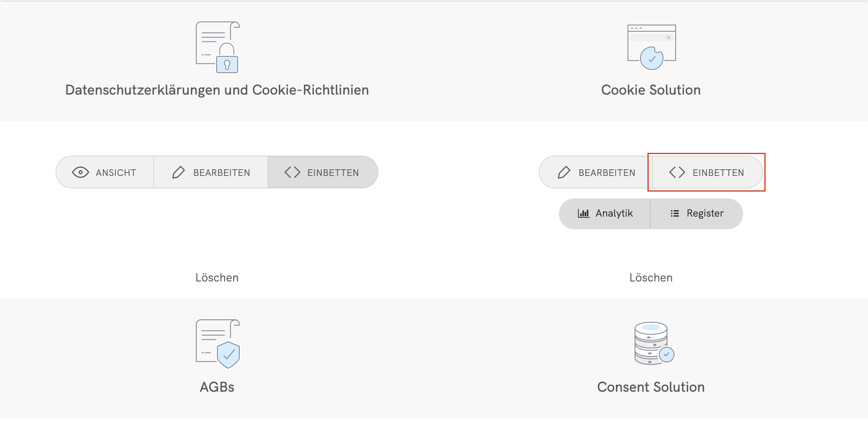The height and width of the screenshot is (423, 868).
Task: Click the code brackets icon under Datenschutzerklärungen
Action: tap(292, 172)
